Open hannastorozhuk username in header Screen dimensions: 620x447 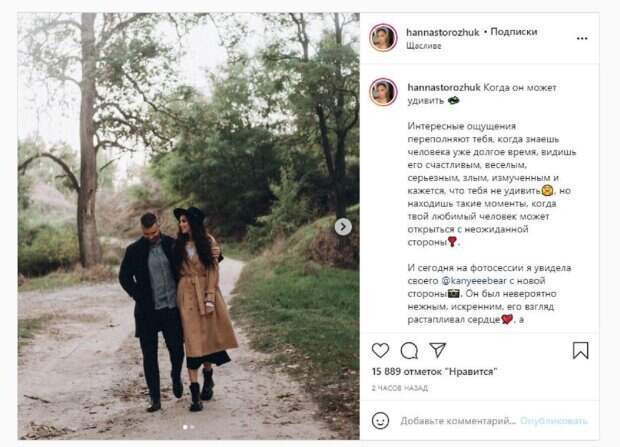[442, 32]
